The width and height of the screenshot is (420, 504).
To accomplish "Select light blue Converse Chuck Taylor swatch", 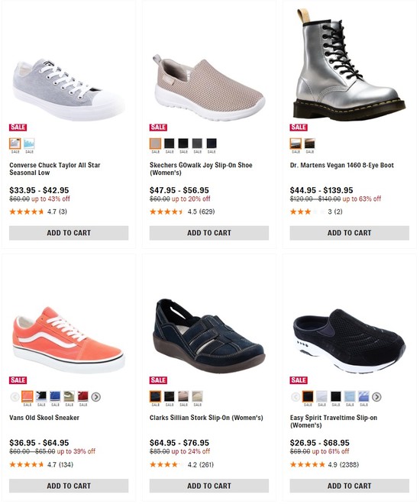I will [x=29, y=144].
